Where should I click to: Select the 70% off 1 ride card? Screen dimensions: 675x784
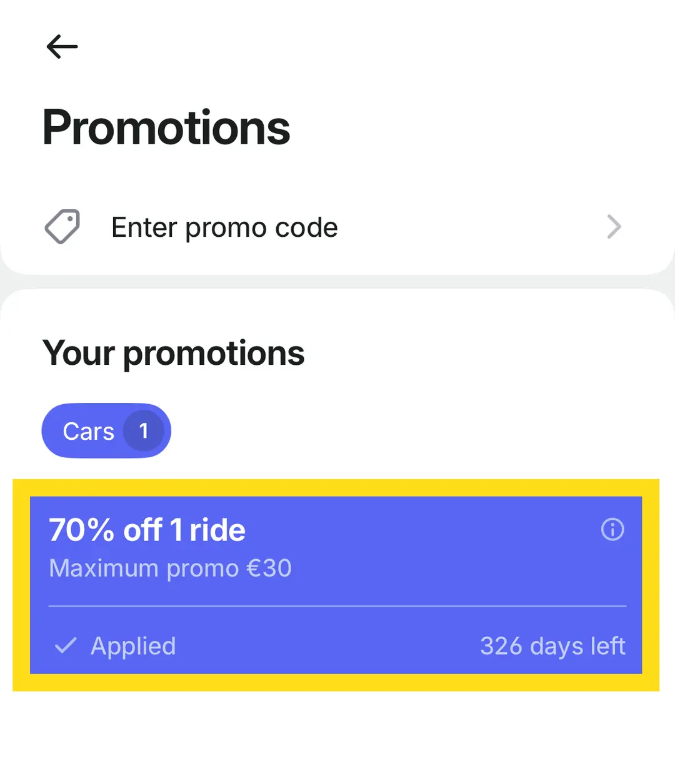(336, 585)
